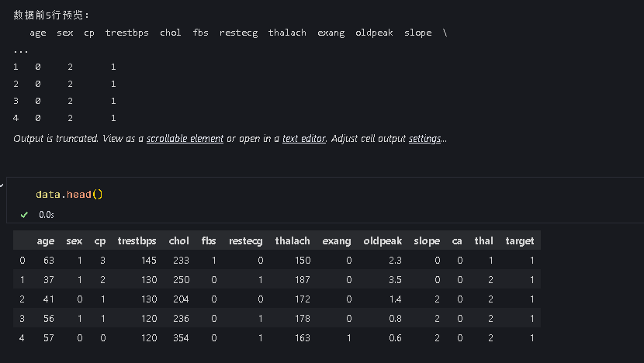Screen dimensions: 644x363
Task: Click the '...' truncation marker in output
Action: (20, 51)
